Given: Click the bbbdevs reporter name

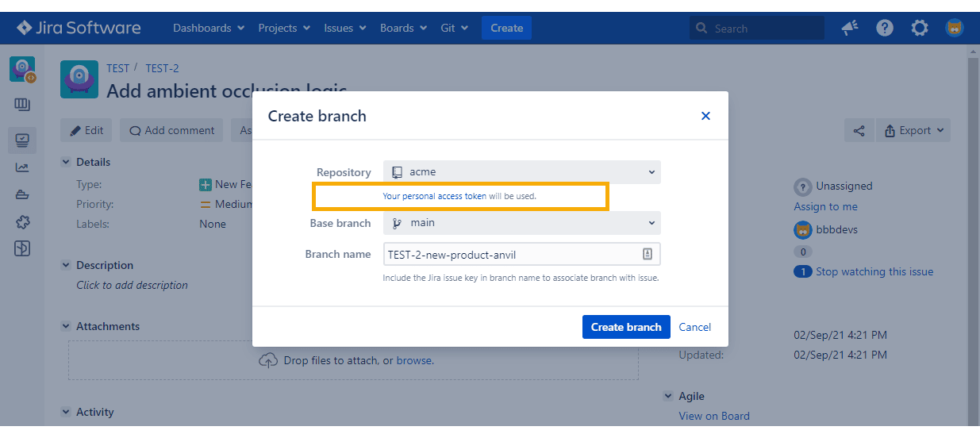Looking at the screenshot, I should (839, 229).
